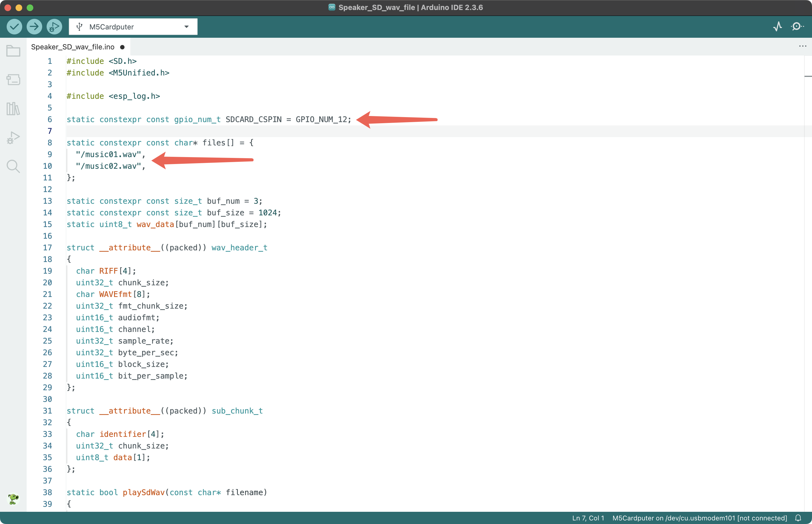
Task: Click the USB icon in board selector
Action: click(79, 27)
